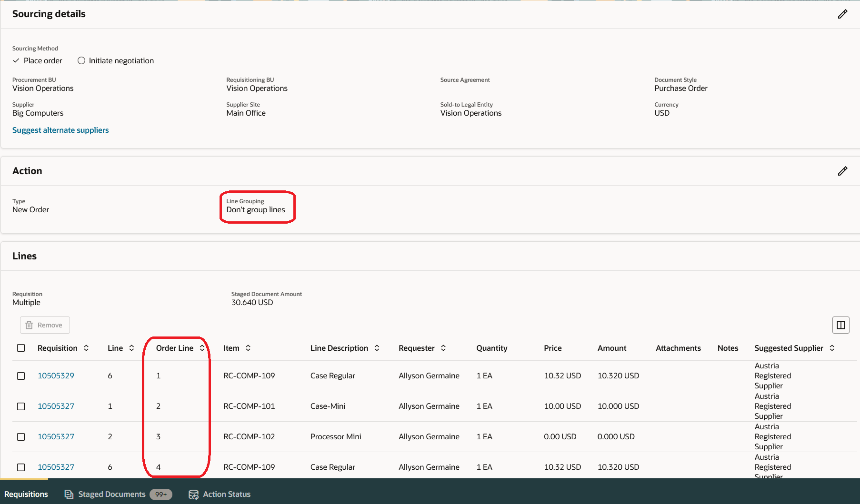The image size is (860, 504).
Task: Select the Requisitioning BU Vision Operations value
Action: coord(257,88)
